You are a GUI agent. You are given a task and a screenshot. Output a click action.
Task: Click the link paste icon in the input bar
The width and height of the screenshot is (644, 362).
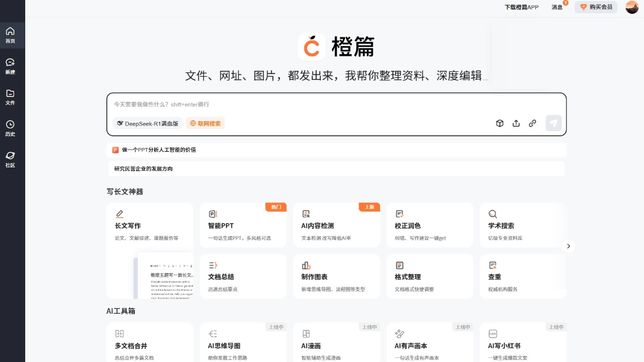click(532, 123)
